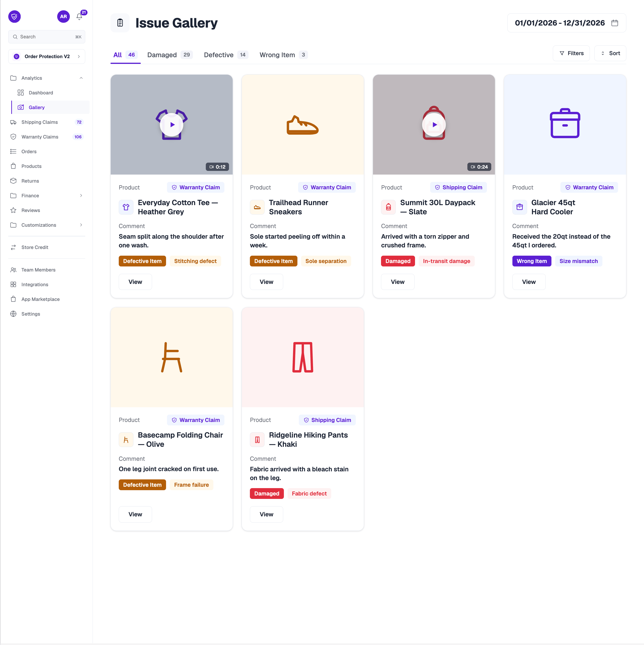View the Glacier 45qt Hard Cooler issue

529,281
